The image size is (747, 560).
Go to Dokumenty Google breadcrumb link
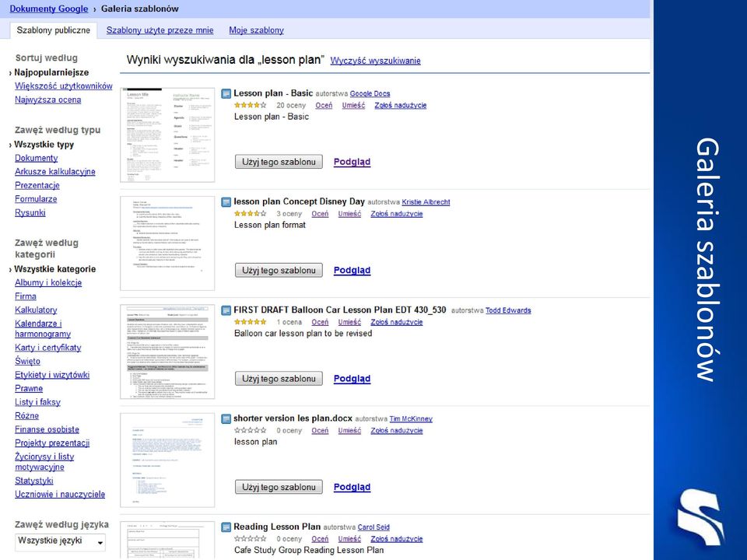[x=48, y=9]
